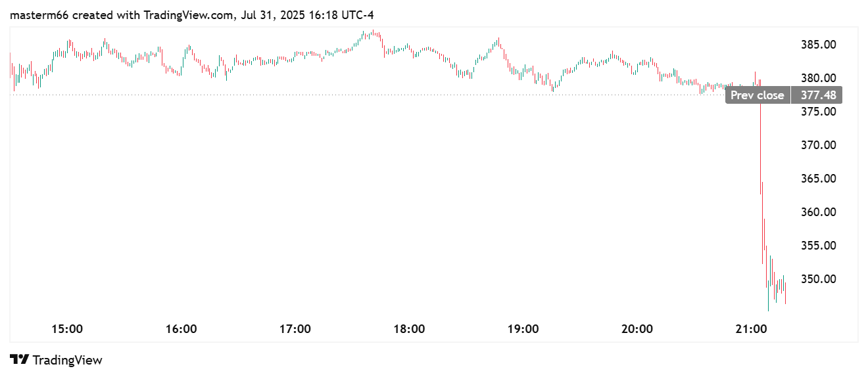This screenshot has width=868, height=377.
Task: Click the 365.00 price scale label
Action: point(818,179)
